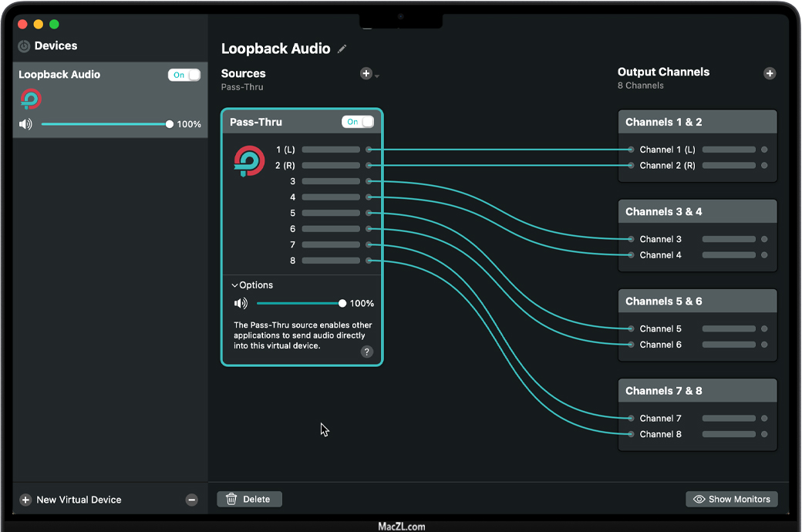Select the Channels 3 & 4 output header
The image size is (802, 532).
click(x=697, y=211)
